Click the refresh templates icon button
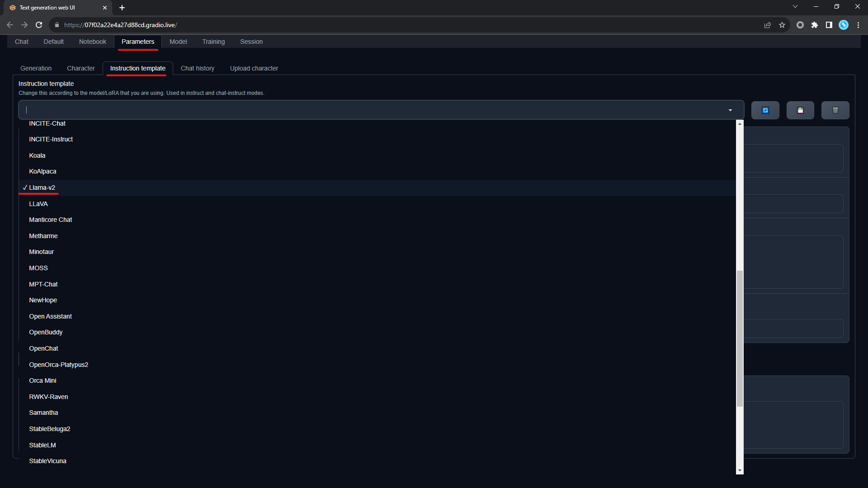Screen dimensions: 868x488 click(x=765, y=110)
